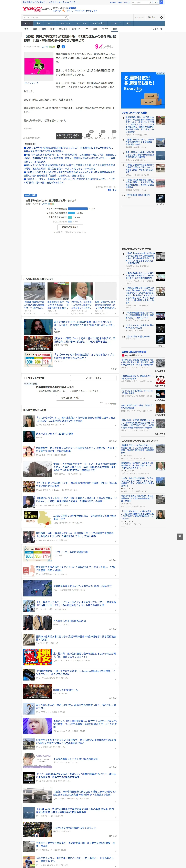This screenshot has width=186, height=868.
Task: Click the 新規取得 link
Action: click(x=72, y=8)
